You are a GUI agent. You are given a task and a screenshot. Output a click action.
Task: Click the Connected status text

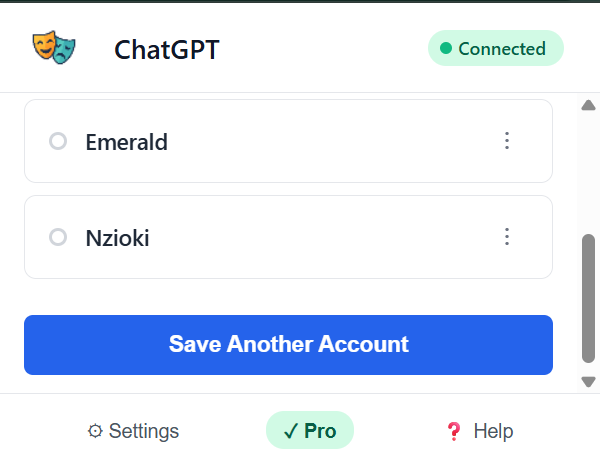[x=502, y=49]
